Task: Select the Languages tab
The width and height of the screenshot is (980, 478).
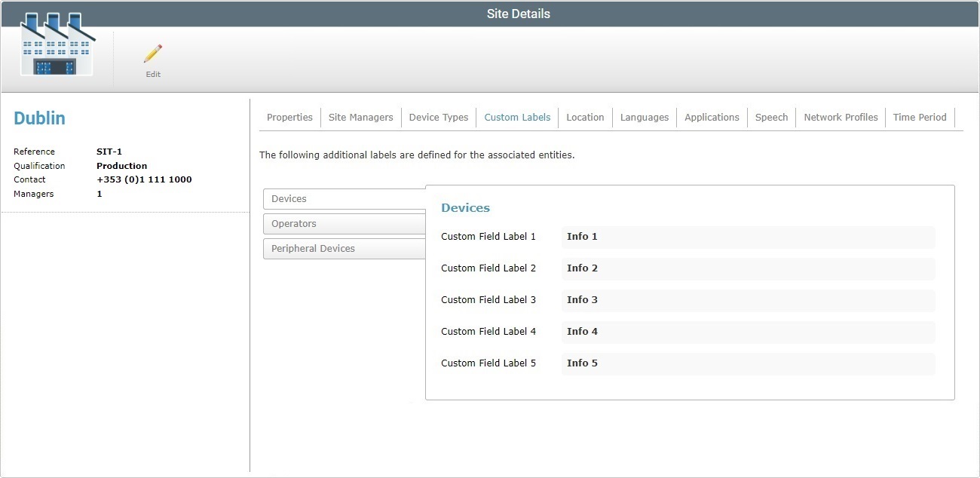Action: pyautogui.click(x=645, y=117)
